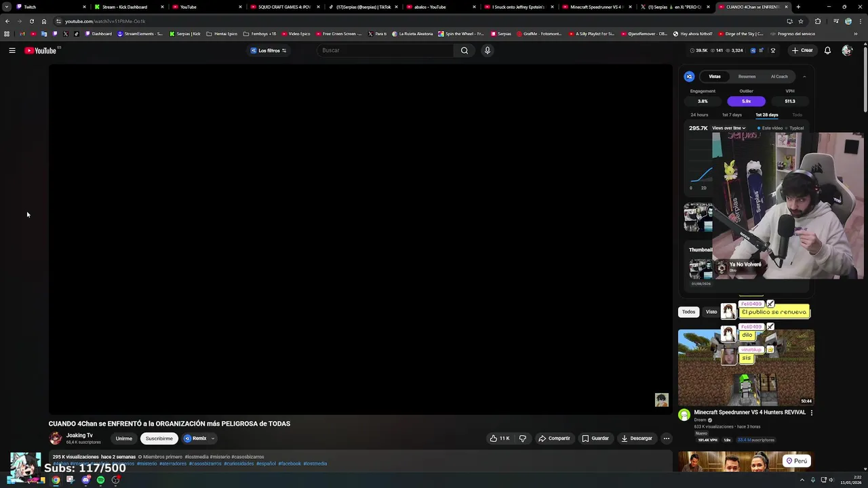Click the browser home button
The width and height of the screenshot is (868, 488).
click(x=44, y=21)
